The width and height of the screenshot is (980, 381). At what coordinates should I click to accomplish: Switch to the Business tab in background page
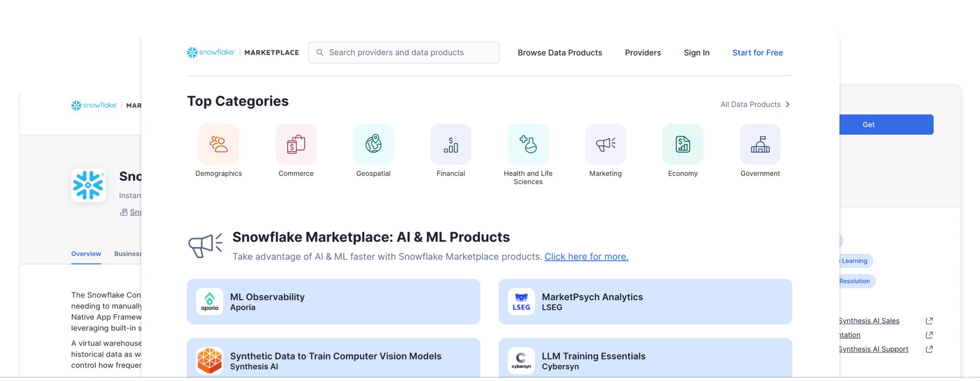(x=128, y=254)
